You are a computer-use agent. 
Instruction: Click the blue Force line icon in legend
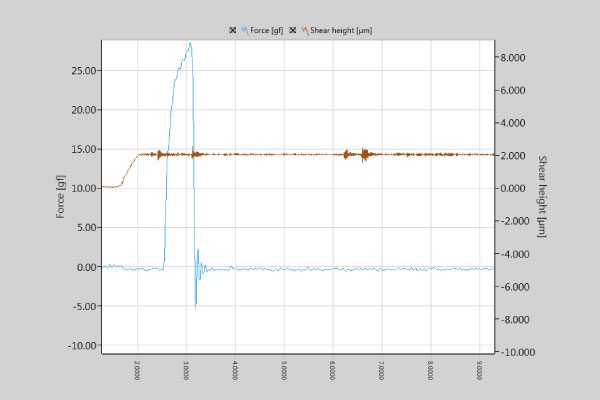pyautogui.click(x=244, y=30)
